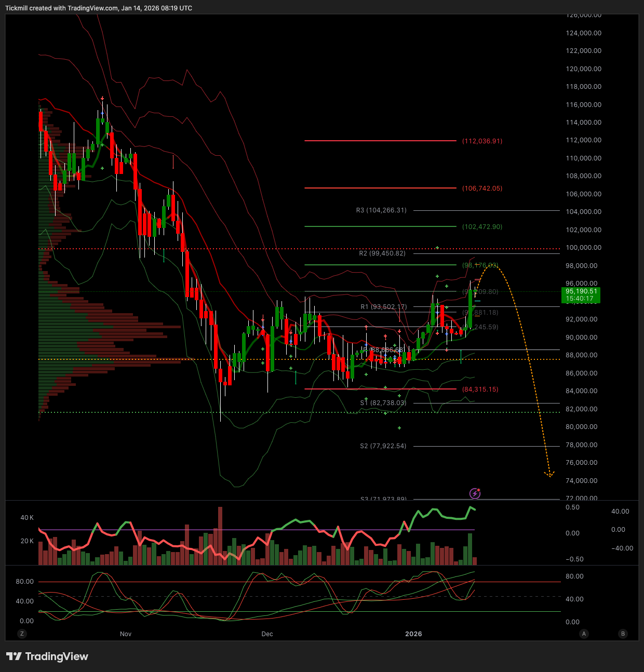Click the Dec label on time axis
Screen dimensions: 644x672
[267, 634]
